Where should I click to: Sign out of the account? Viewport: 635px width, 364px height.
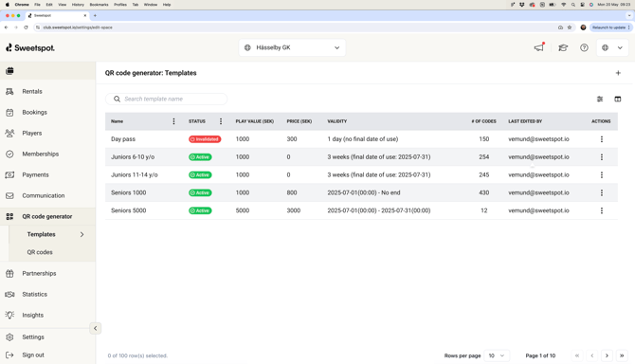33,355
